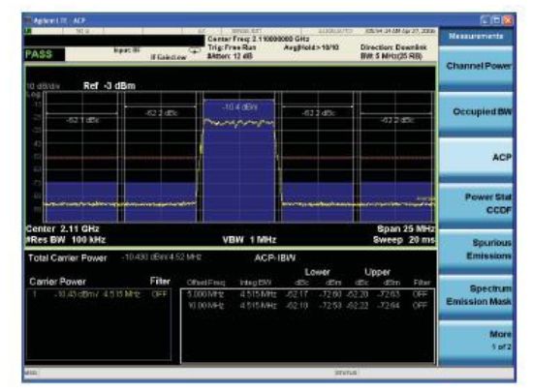Click the Agilent application icon in title bar
Screen dimensions: 533x392
coord(28,20)
